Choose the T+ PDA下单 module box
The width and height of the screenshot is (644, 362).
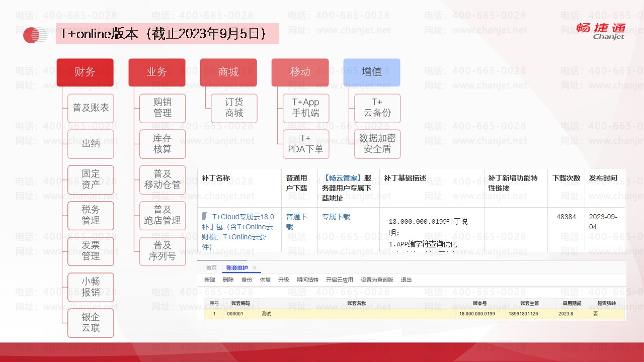306,144
